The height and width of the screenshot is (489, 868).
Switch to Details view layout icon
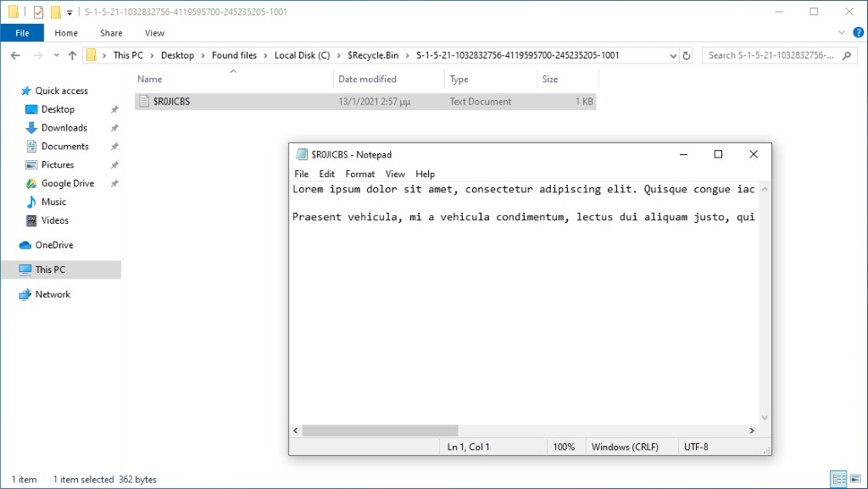[x=838, y=479]
